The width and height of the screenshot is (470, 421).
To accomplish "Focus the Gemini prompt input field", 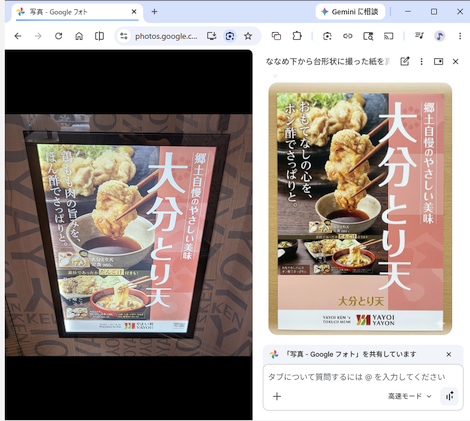I will click(x=357, y=377).
